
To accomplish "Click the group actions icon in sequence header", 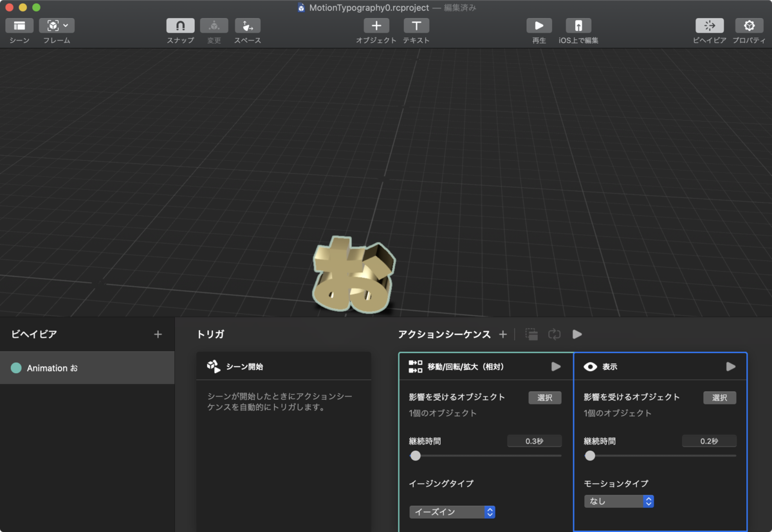I will tap(531, 335).
